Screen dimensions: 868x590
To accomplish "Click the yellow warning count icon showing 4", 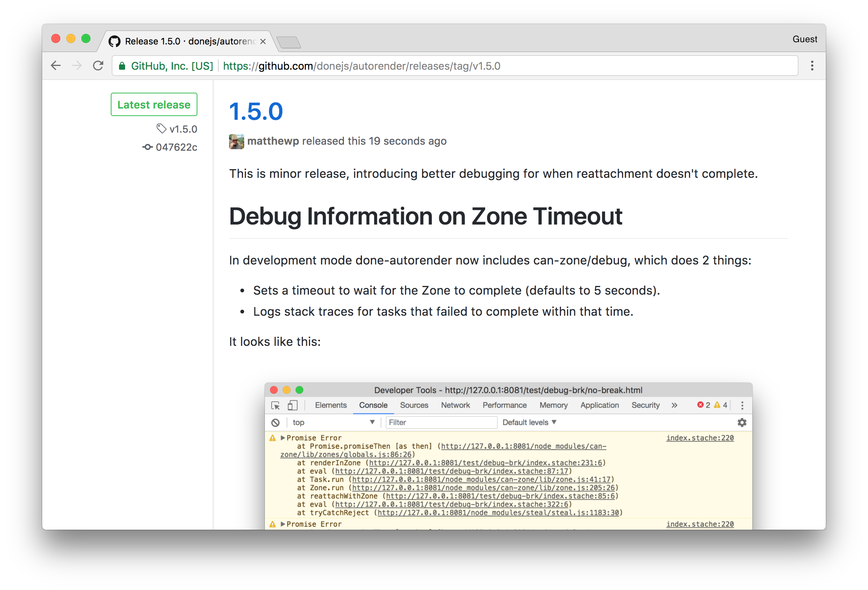I will tap(717, 405).
